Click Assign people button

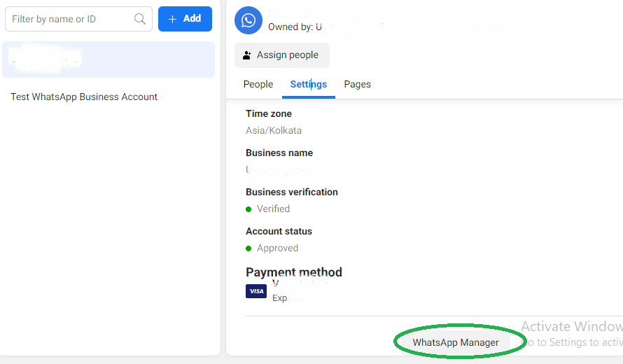tap(281, 55)
